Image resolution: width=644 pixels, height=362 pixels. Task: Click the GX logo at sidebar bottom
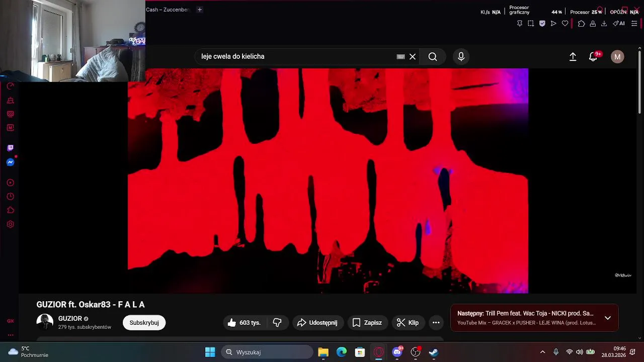10,321
